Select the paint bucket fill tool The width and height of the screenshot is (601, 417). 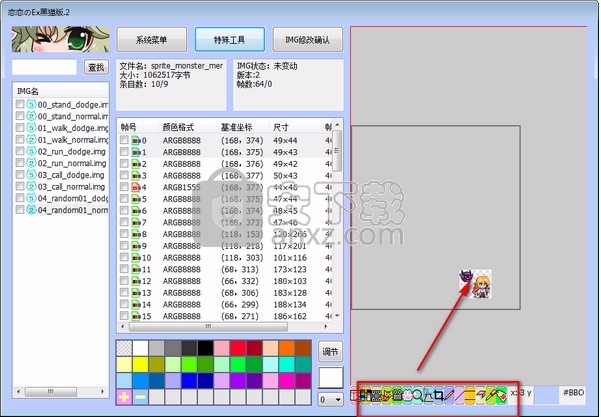(501, 395)
